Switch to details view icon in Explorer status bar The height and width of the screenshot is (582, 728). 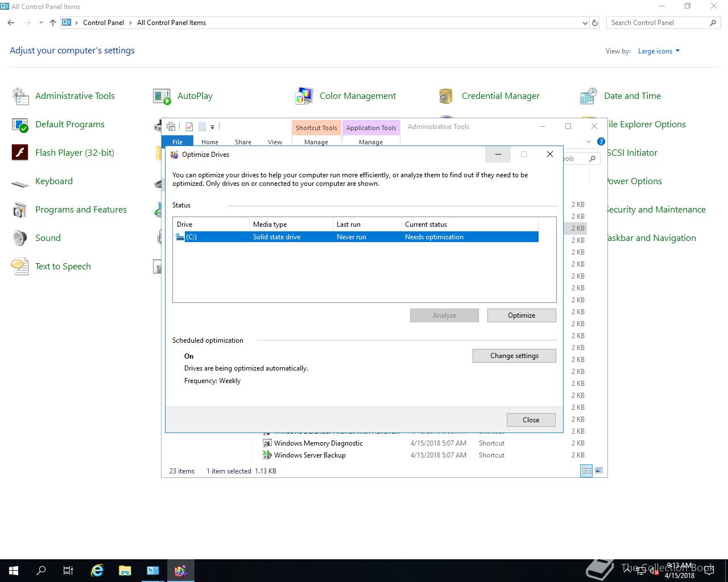click(586, 471)
